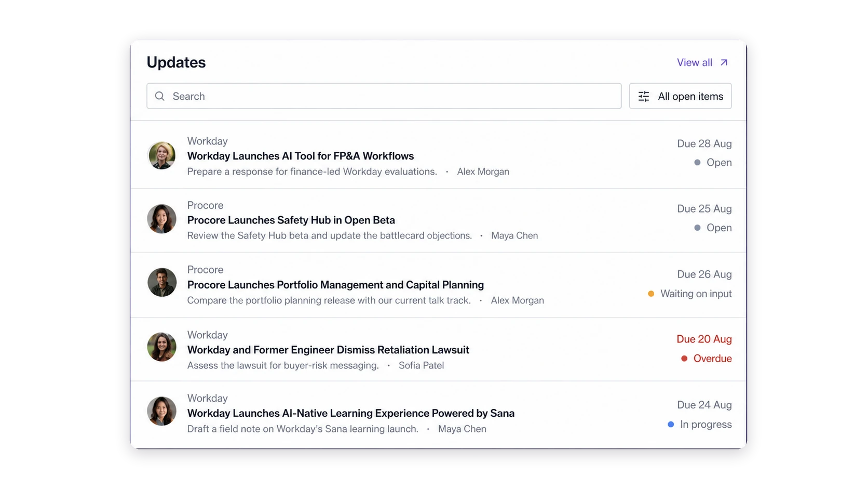Click the Search input field
The height and width of the screenshot is (489, 868).
(x=384, y=96)
